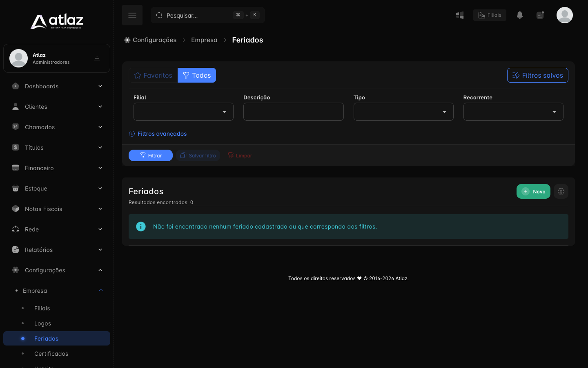Image resolution: width=588 pixels, height=368 pixels.
Task: Click the Configurações breadcrumb gear icon
Action: coord(127,40)
